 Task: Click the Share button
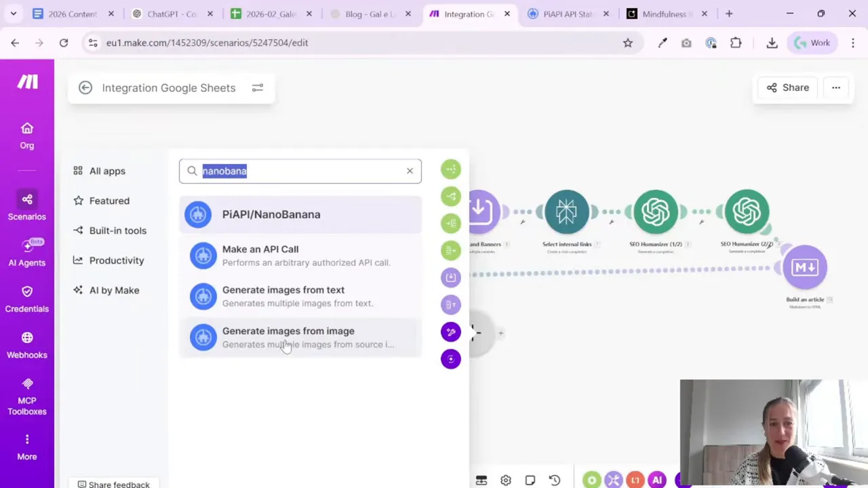coord(787,87)
